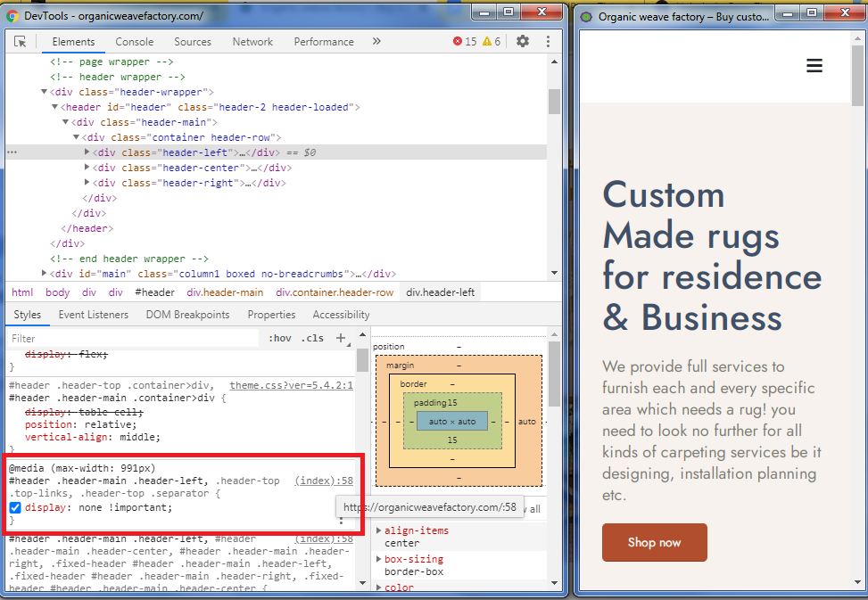Click the auto × auto content box
The height and width of the screenshot is (600, 868).
(452, 422)
